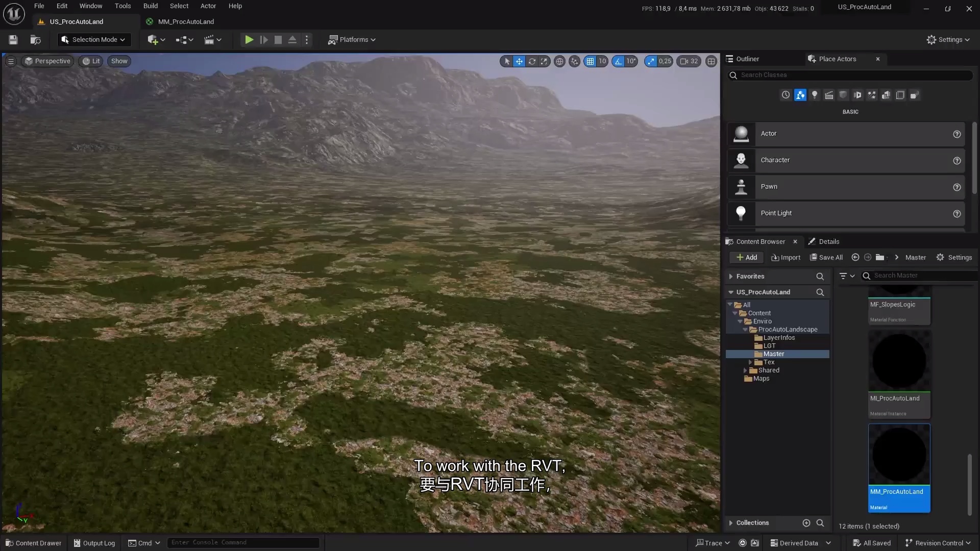Open Platforms options in the toolbar

[x=352, y=39]
